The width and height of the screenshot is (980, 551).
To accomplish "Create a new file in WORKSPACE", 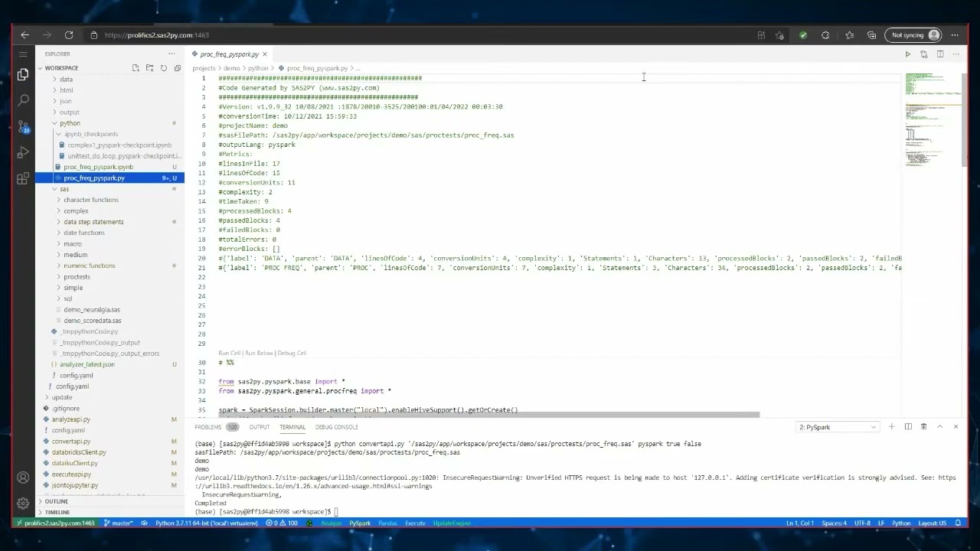I will coord(136,68).
